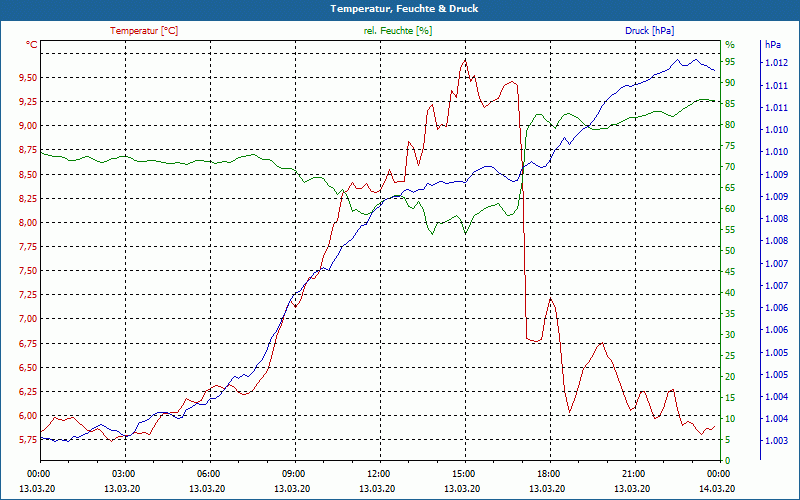Click the 45 value on the humidity axis

coord(730,272)
